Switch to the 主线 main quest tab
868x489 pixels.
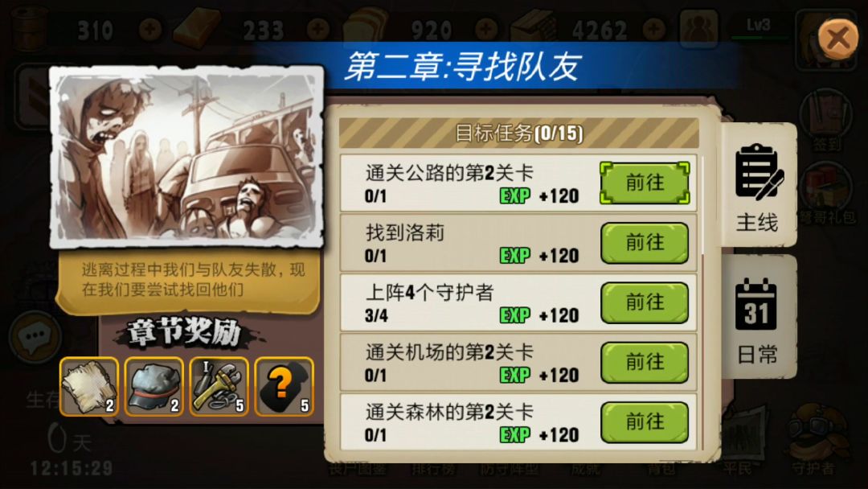click(758, 186)
